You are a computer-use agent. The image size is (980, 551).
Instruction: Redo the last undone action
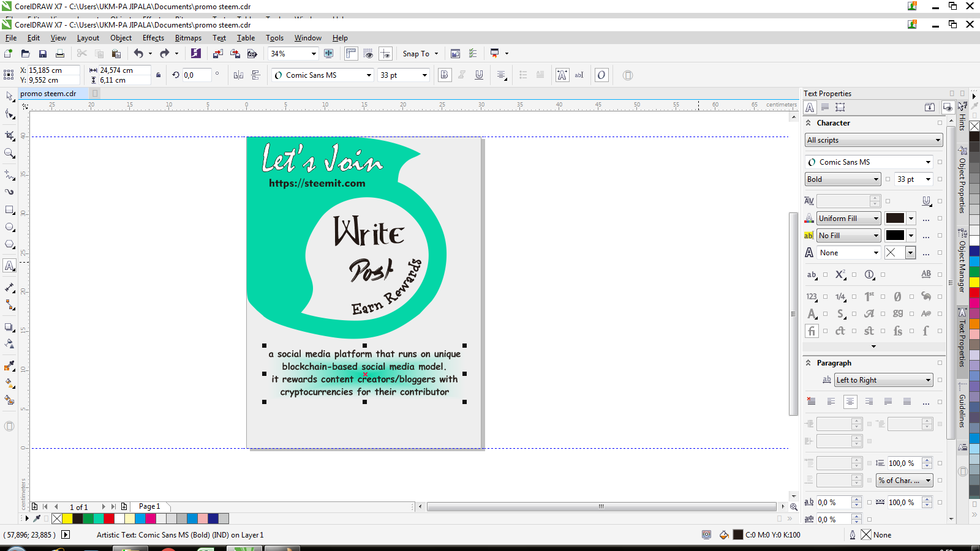pos(164,54)
